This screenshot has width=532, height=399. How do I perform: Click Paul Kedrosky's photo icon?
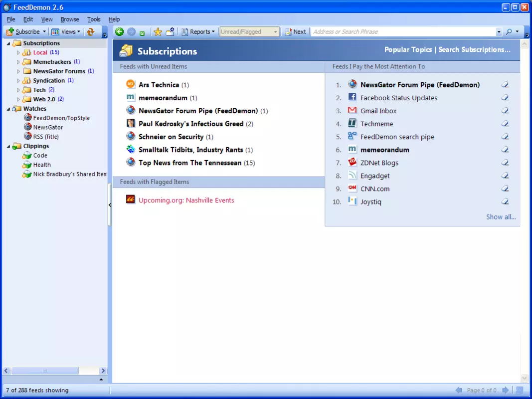pyautogui.click(x=130, y=123)
